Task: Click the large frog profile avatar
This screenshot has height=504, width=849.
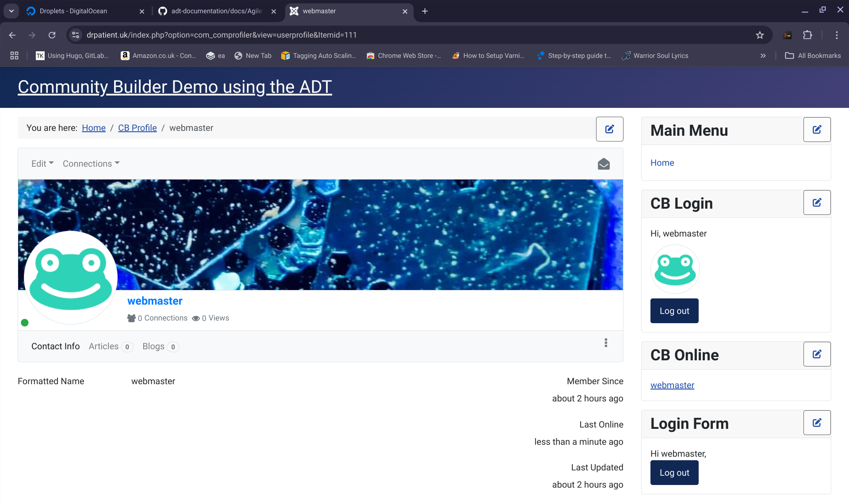Action: [x=71, y=277]
